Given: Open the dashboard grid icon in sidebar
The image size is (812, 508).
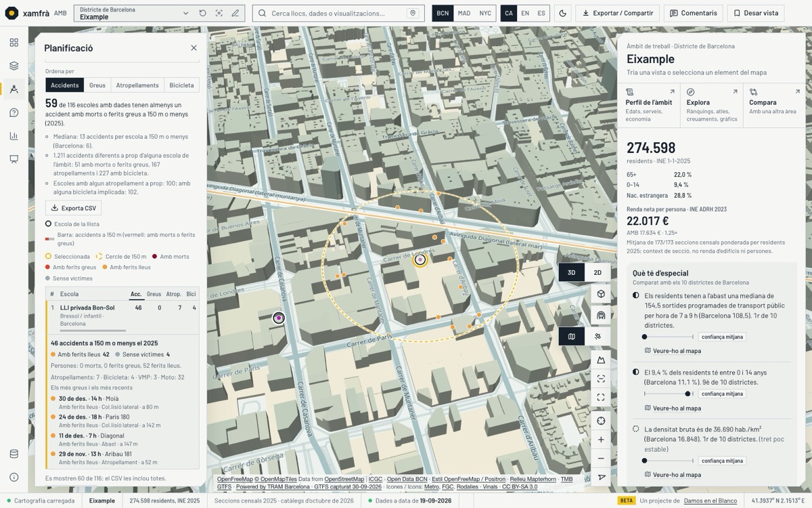Looking at the screenshot, I should pyautogui.click(x=14, y=43).
